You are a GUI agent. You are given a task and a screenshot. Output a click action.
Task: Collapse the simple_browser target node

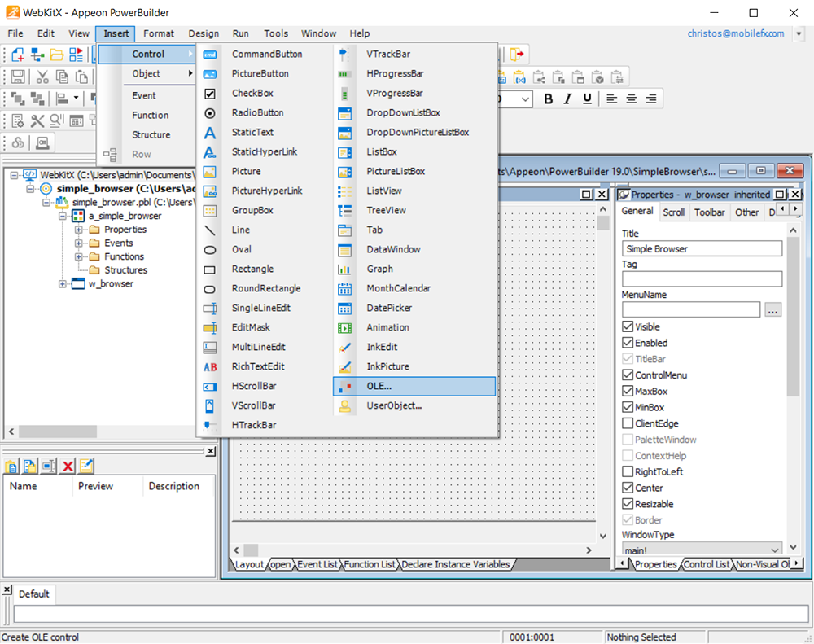pos(30,189)
